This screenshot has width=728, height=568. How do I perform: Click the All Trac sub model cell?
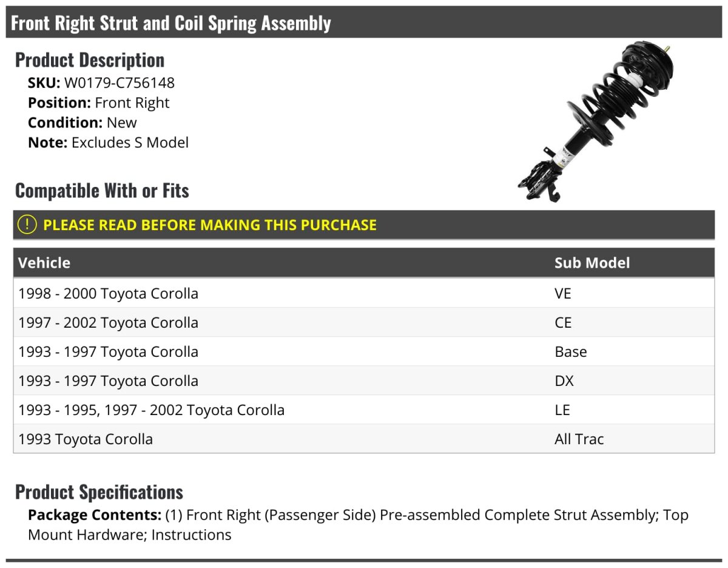[x=579, y=439]
